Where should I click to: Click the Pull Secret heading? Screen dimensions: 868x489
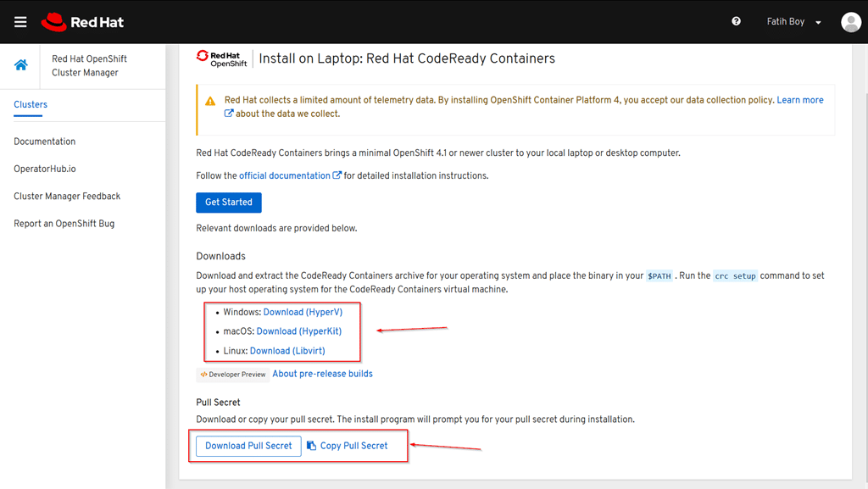tap(218, 403)
